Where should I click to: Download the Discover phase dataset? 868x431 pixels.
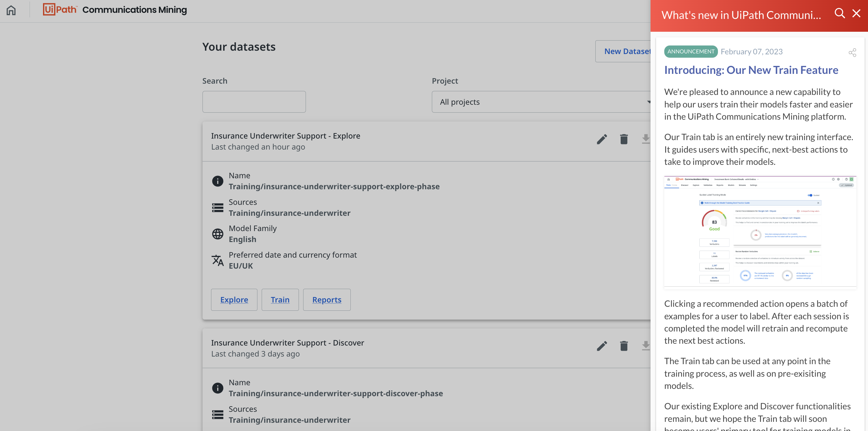click(645, 346)
